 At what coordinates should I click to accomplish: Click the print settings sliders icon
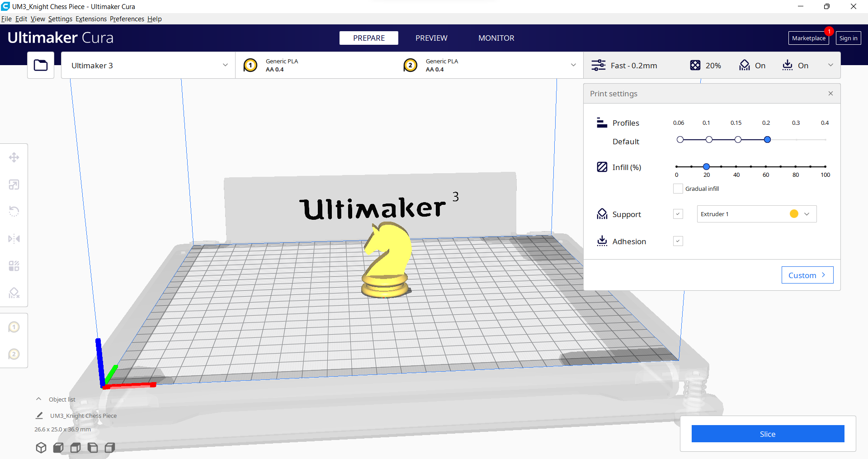click(x=599, y=65)
